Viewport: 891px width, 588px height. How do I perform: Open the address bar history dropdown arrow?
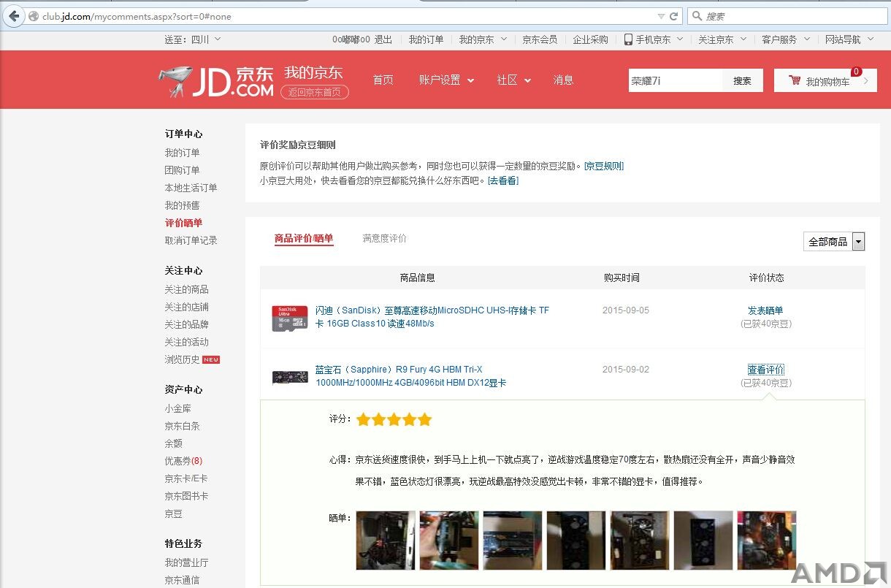click(x=661, y=16)
